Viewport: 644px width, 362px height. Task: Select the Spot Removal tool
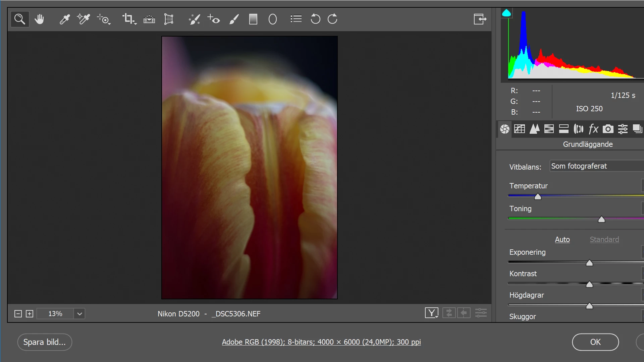point(194,19)
